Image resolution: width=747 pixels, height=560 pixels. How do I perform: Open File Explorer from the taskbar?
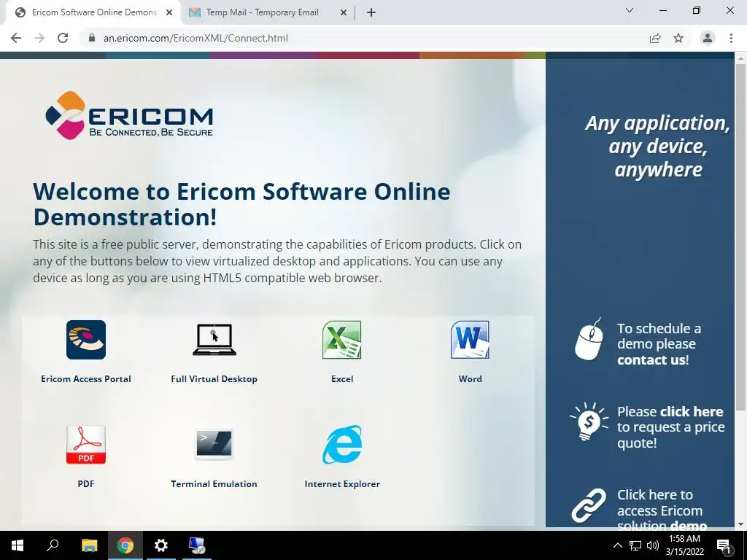[x=90, y=545]
